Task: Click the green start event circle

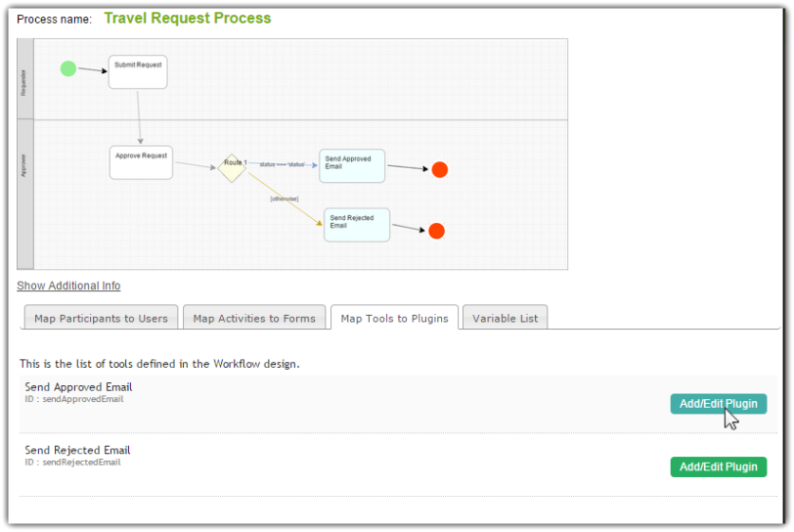Action: coord(67,68)
